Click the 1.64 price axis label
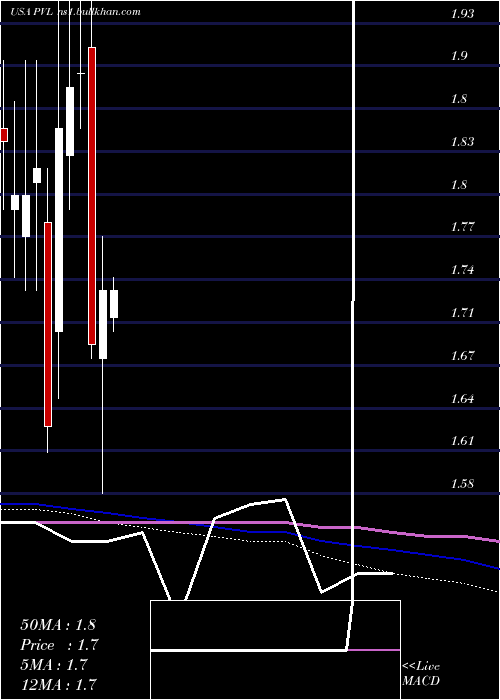Image resolution: width=500 pixels, height=700 pixels. coord(462,398)
